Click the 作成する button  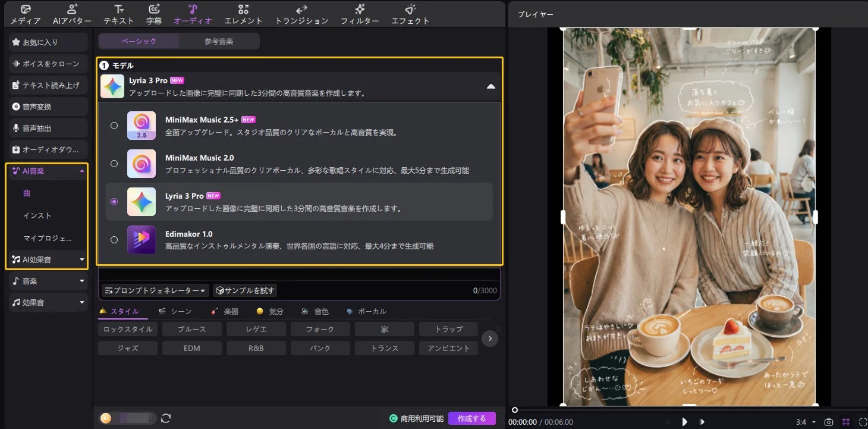coord(472,418)
